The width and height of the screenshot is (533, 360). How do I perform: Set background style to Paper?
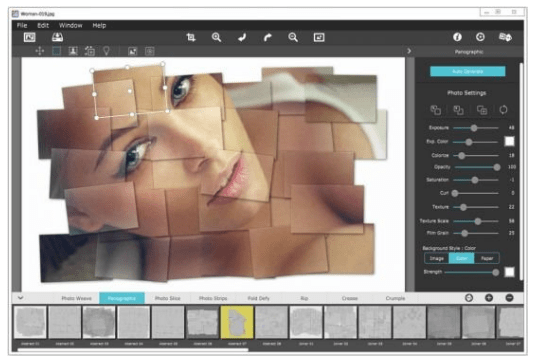click(487, 258)
